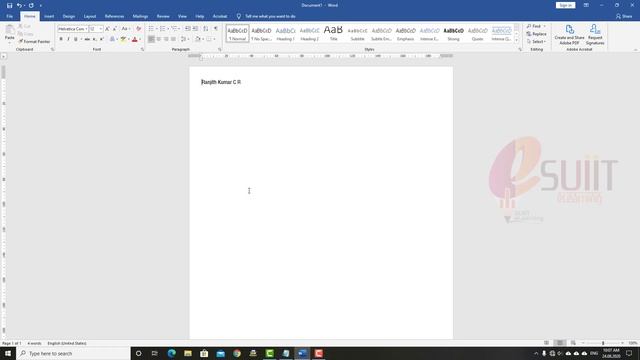Open the font size dropdown
The image size is (640, 360).
(x=101, y=29)
